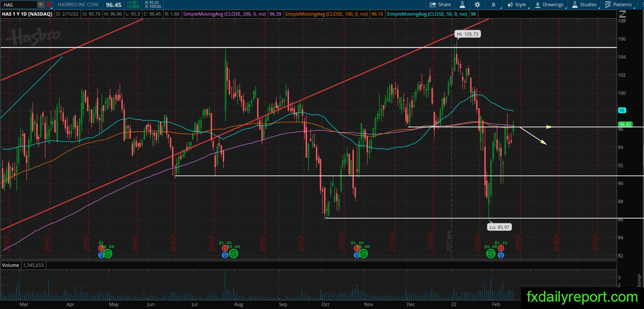Click the L: 95.3 low readout
Screen dimensions: 644x309
point(133,14)
